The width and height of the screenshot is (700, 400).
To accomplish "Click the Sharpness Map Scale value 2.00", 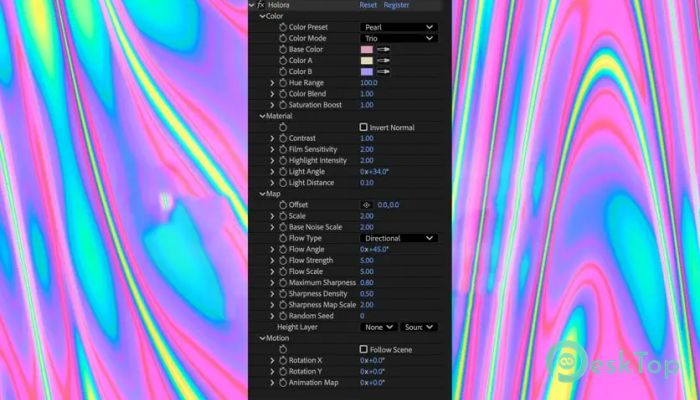I will [x=367, y=305].
